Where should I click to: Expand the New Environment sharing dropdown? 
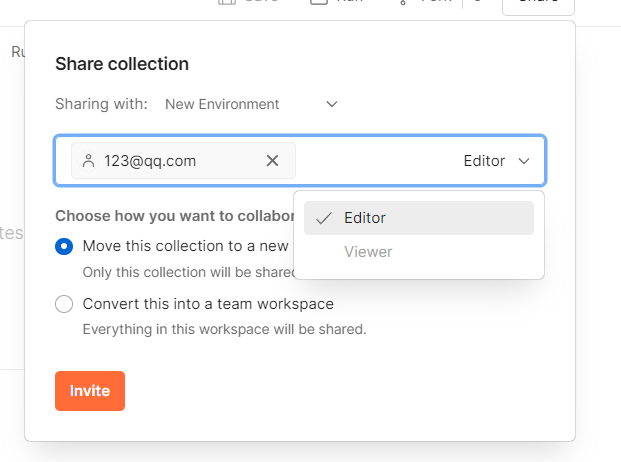(x=251, y=104)
